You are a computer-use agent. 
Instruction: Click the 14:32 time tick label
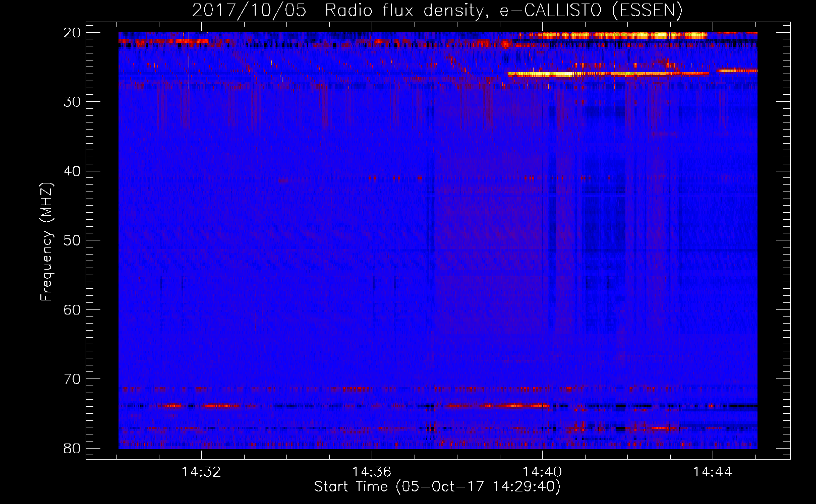tap(201, 472)
